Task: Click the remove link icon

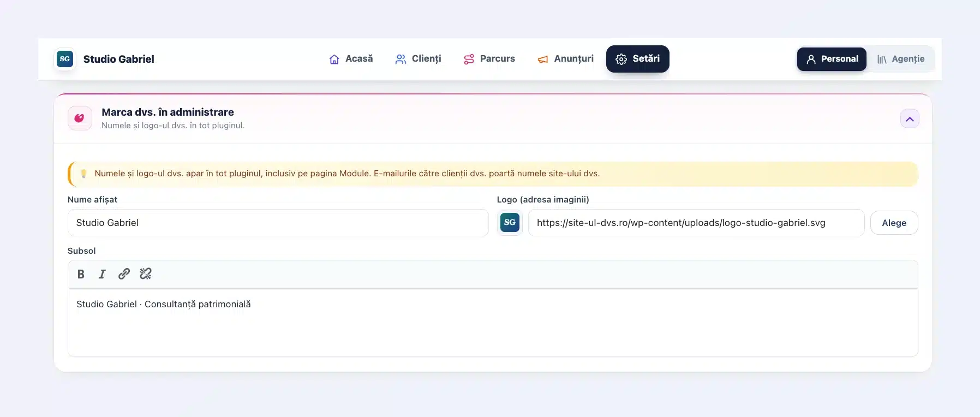Action: 146,274
